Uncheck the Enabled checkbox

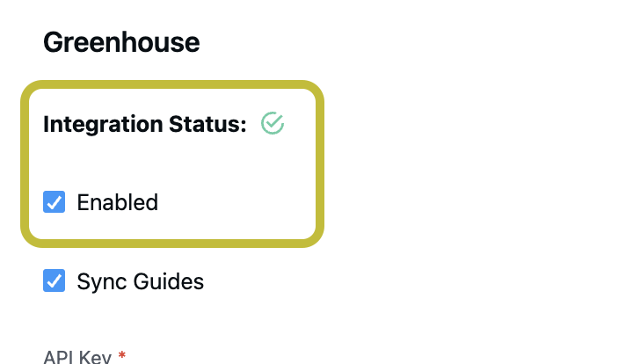pos(55,201)
